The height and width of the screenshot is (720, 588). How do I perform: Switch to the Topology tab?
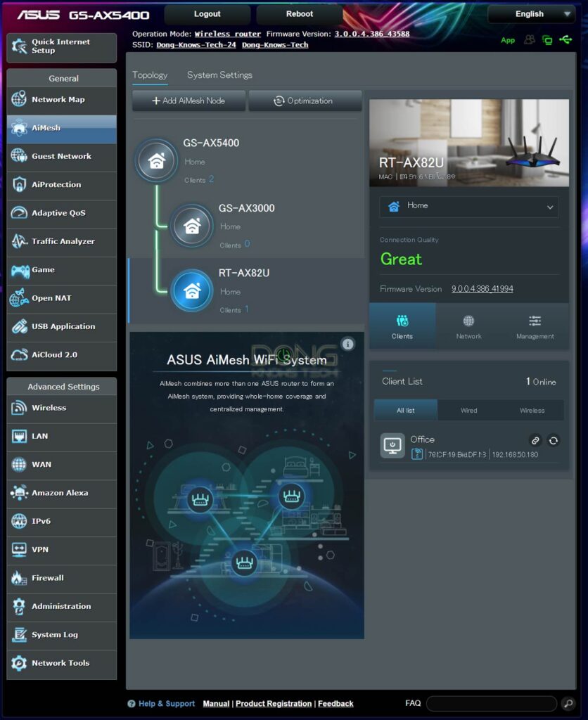[150, 75]
